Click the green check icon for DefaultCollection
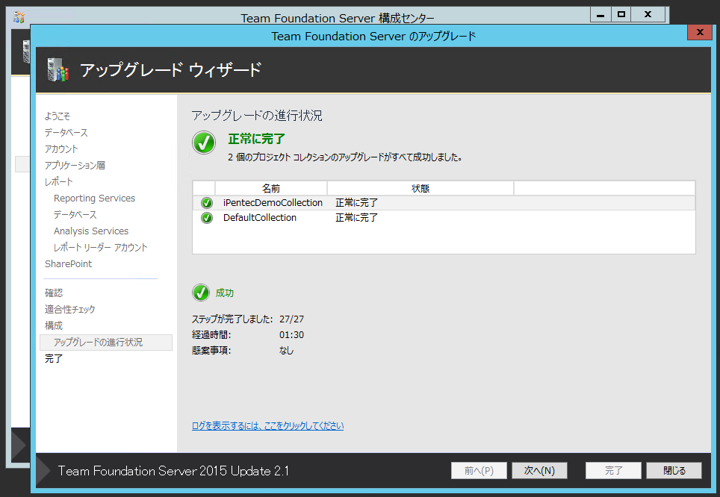Screen dimensions: 720x497 point(207,218)
